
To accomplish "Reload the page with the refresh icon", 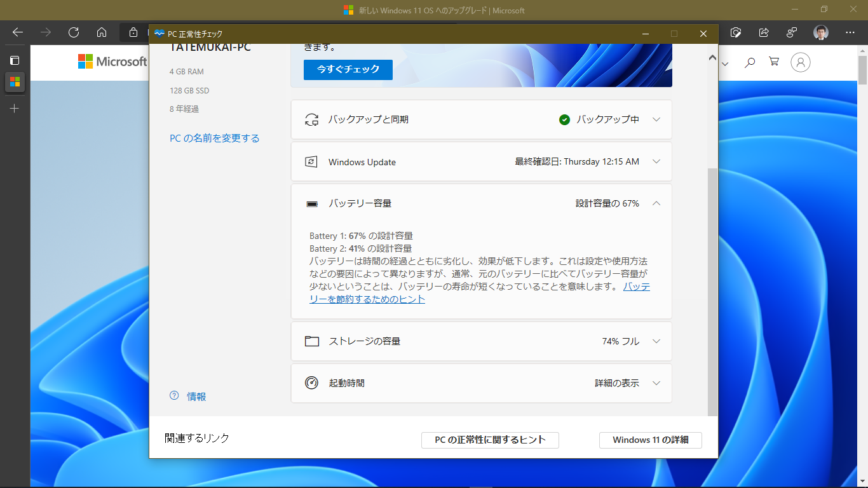I will 74,32.
